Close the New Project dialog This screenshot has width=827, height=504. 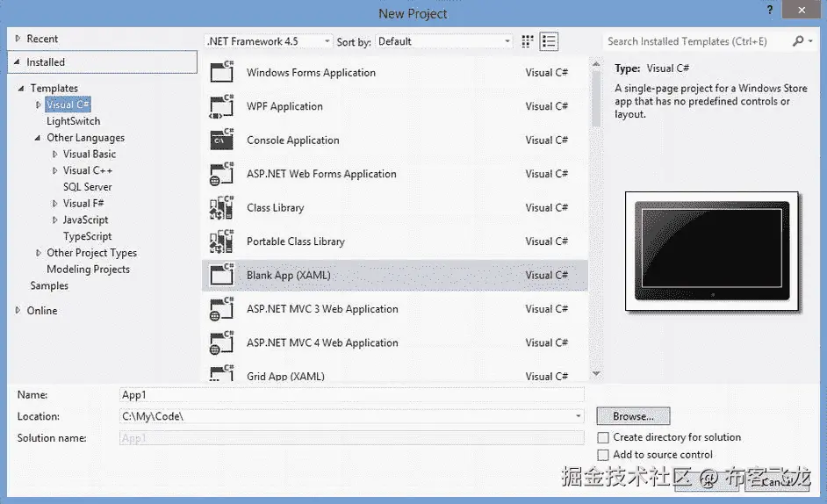click(802, 10)
